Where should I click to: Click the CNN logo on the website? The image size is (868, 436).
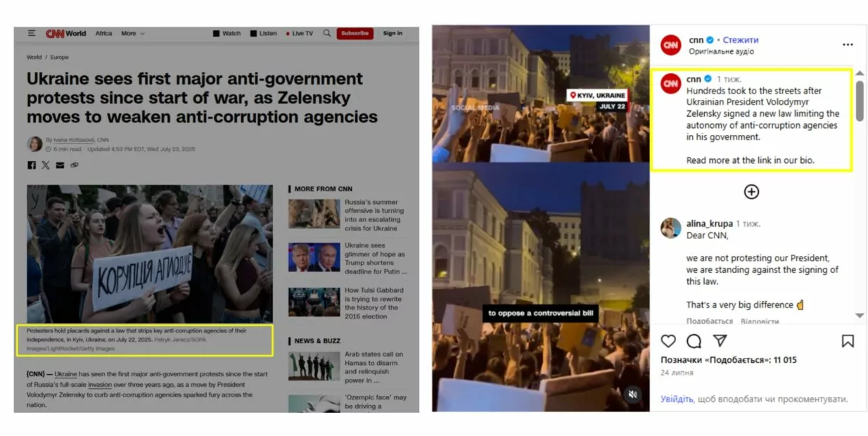click(55, 33)
